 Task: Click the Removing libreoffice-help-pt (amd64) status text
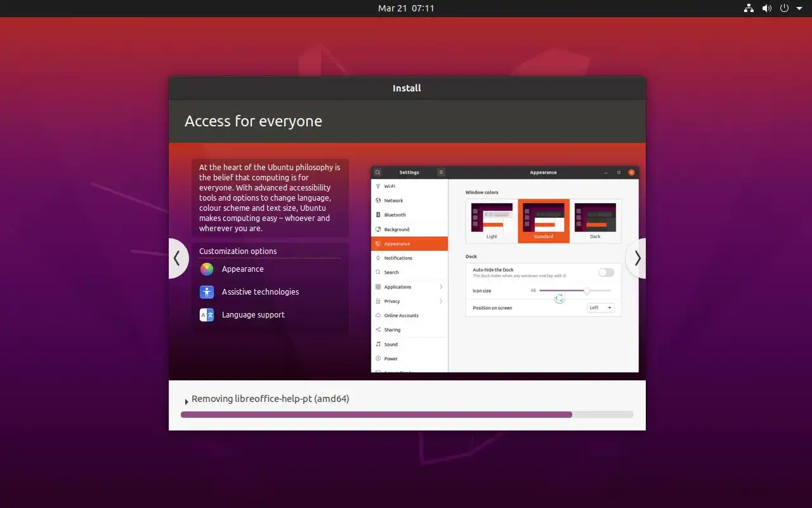coord(270,399)
